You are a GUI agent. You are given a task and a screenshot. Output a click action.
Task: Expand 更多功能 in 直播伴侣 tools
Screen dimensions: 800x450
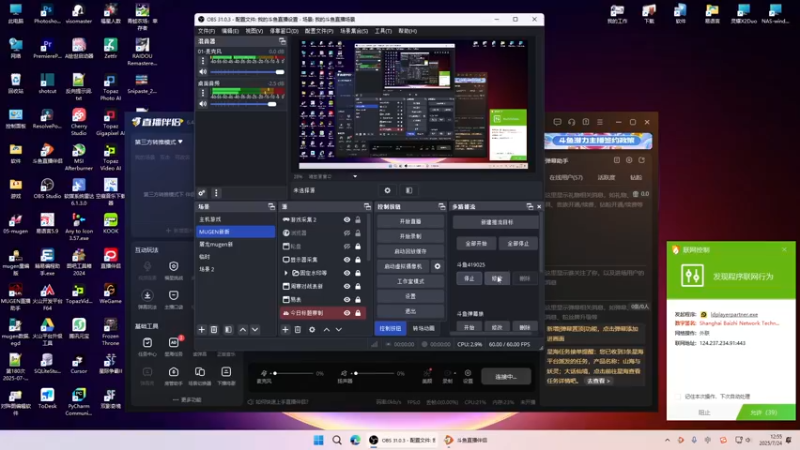pos(187,400)
